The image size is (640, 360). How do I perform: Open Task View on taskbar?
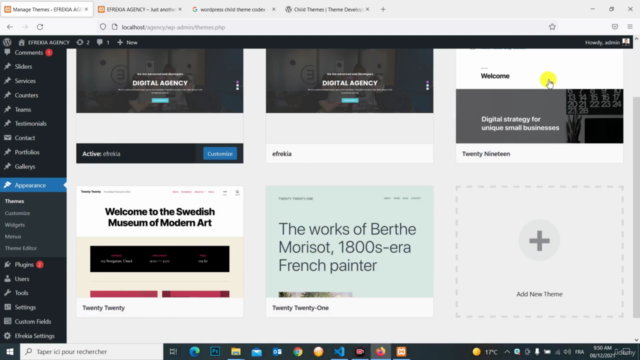tap(173, 351)
